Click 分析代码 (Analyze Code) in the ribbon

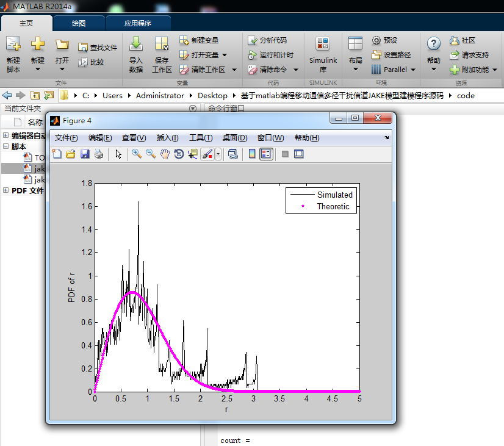click(267, 40)
